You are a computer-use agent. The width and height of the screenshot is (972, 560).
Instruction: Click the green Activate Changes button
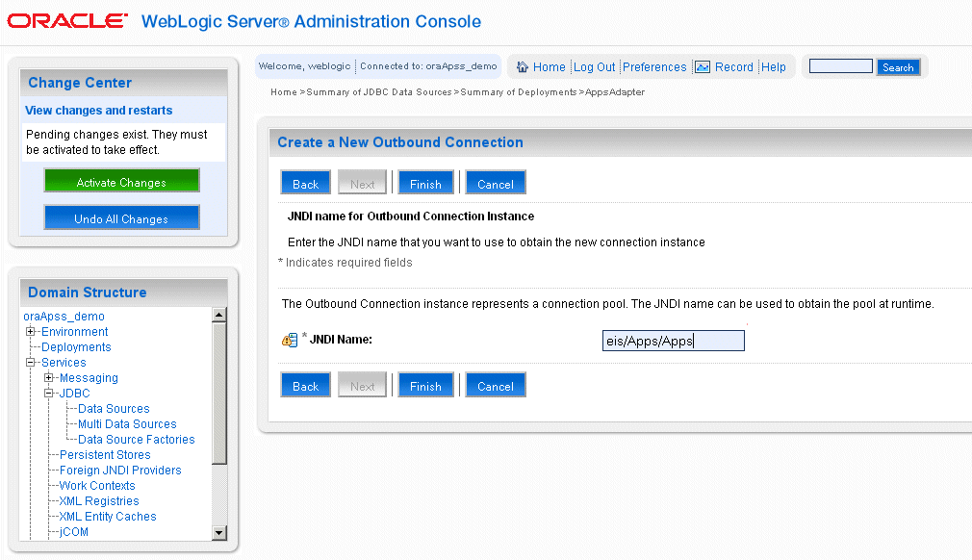(x=121, y=180)
